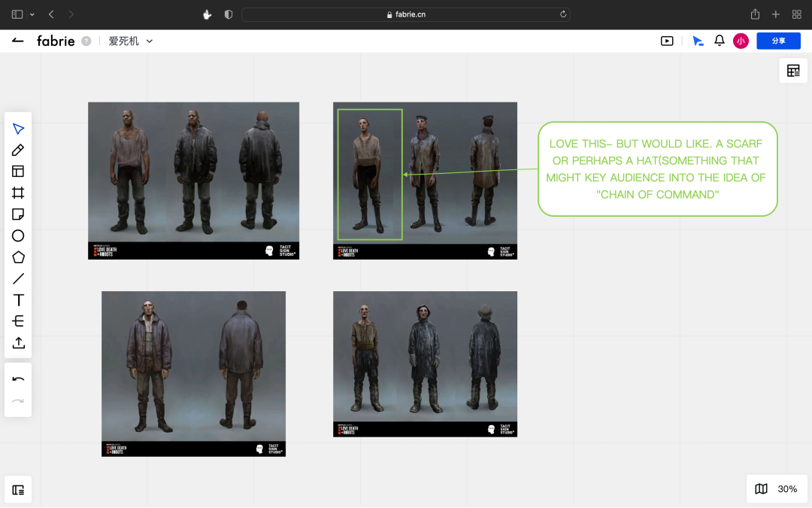The height and width of the screenshot is (508, 812).
Task: Click the upload file tool
Action: [x=18, y=342]
